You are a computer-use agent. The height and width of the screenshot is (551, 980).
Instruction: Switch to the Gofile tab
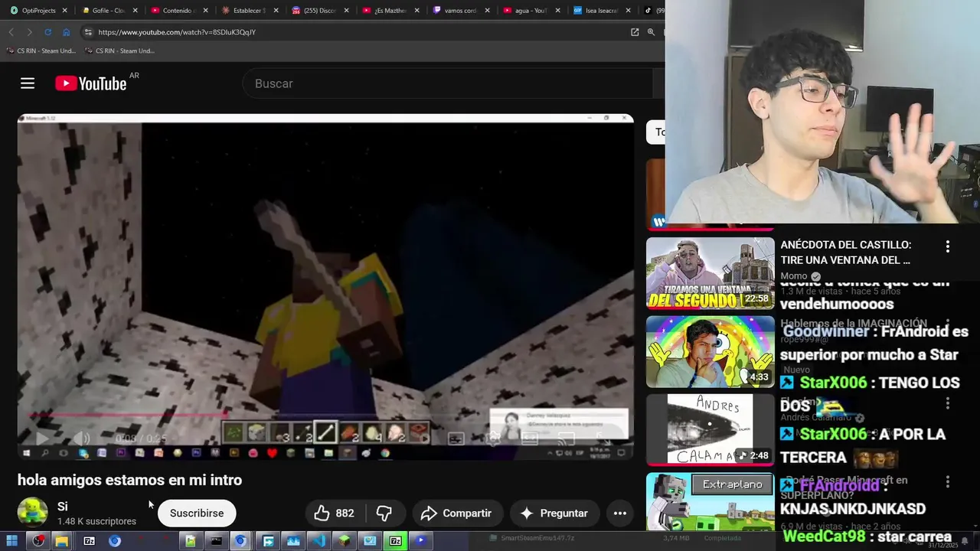click(108, 11)
